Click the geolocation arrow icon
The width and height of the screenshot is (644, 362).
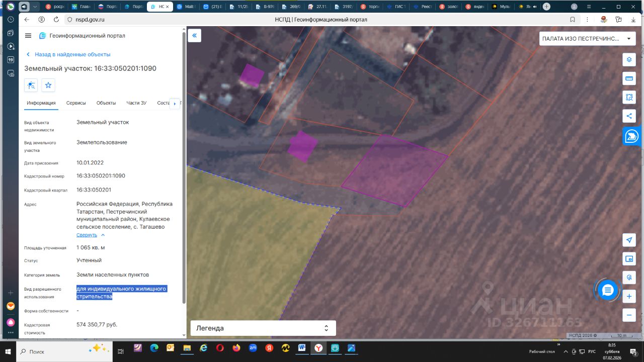coord(628,240)
